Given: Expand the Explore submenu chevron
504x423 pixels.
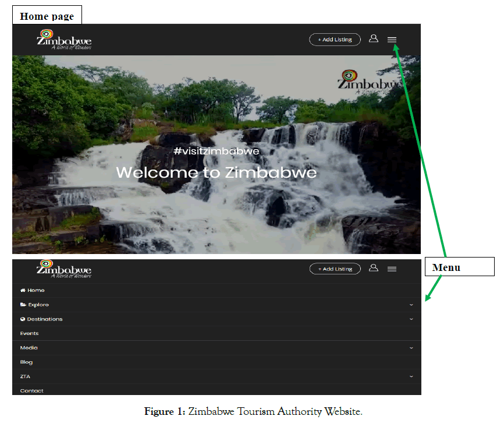Looking at the screenshot, I should point(411,305).
